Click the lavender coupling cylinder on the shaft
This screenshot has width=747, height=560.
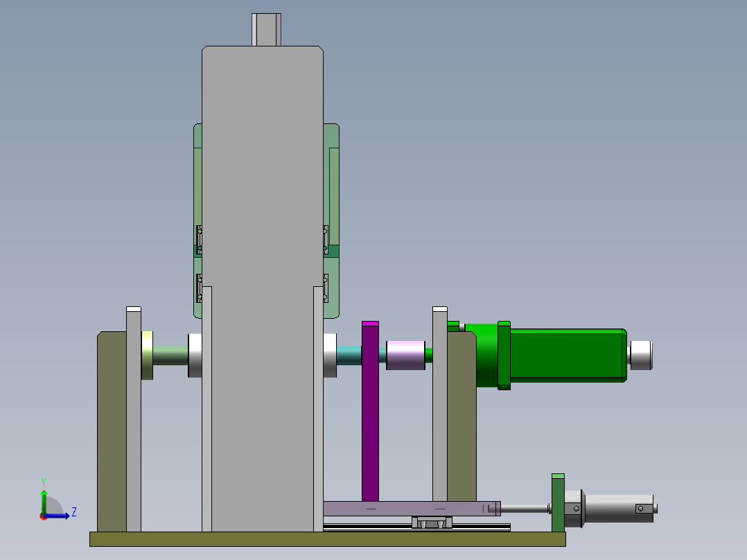tap(405, 356)
